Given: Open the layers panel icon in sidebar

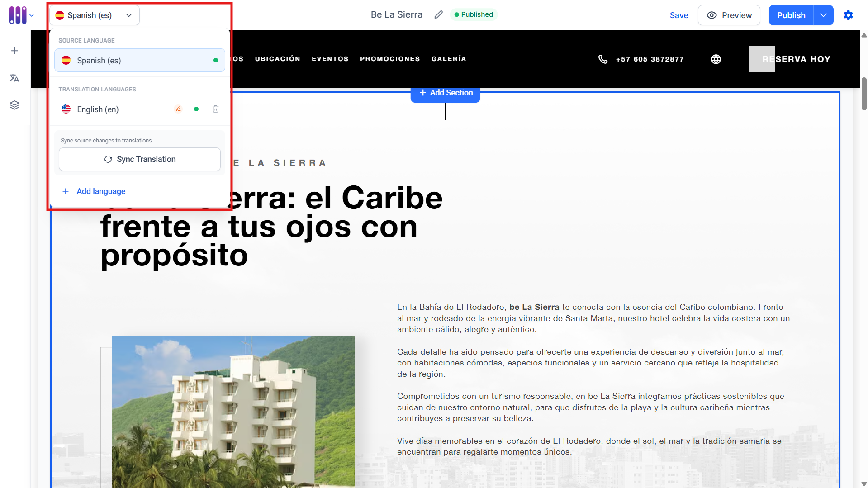Looking at the screenshot, I should (14, 105).
